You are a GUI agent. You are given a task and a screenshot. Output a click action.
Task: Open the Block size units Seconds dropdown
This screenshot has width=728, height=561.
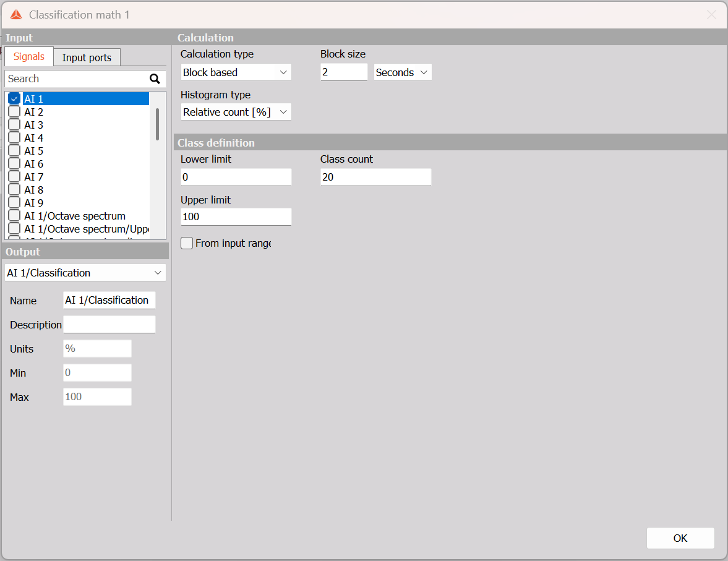[x=403, y=72]
